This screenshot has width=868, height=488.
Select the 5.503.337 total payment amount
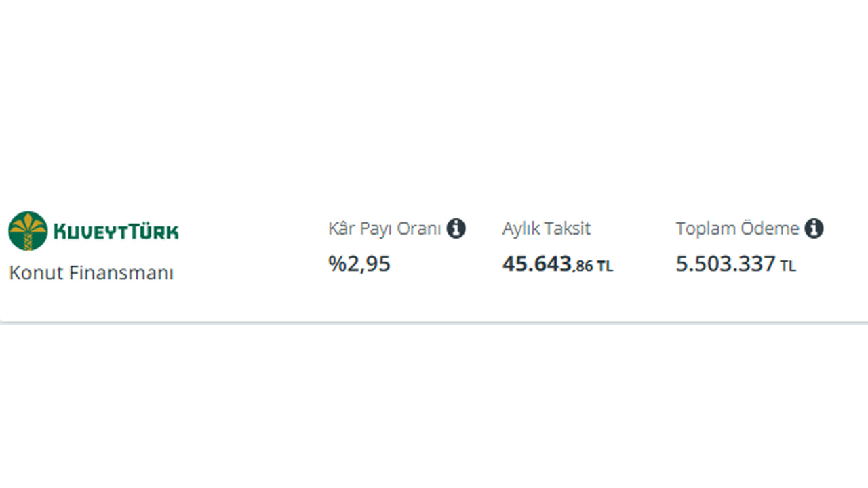click(x=726, y=264)
